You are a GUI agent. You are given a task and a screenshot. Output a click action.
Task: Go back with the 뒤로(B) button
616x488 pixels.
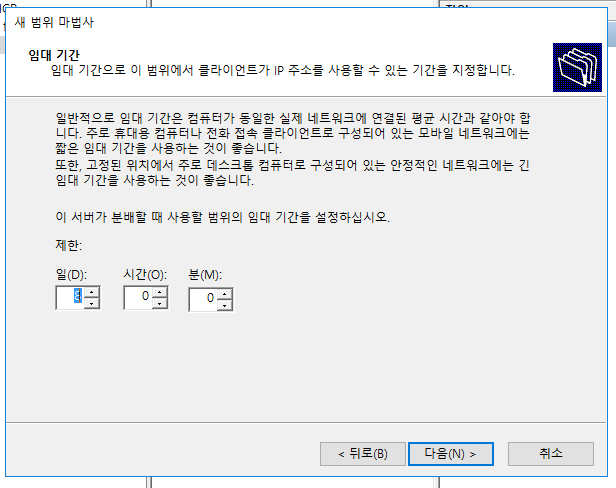[363, 454]
